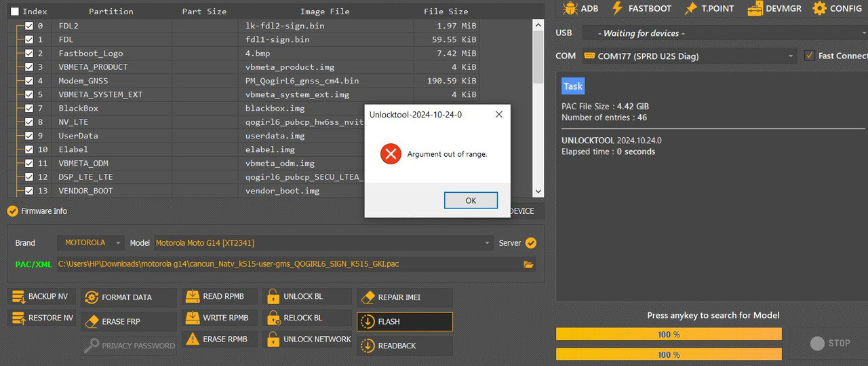Screen dimensions: 868x366
Task: Click the DEVMGR toolbox icon
Action: click(755, 8)
